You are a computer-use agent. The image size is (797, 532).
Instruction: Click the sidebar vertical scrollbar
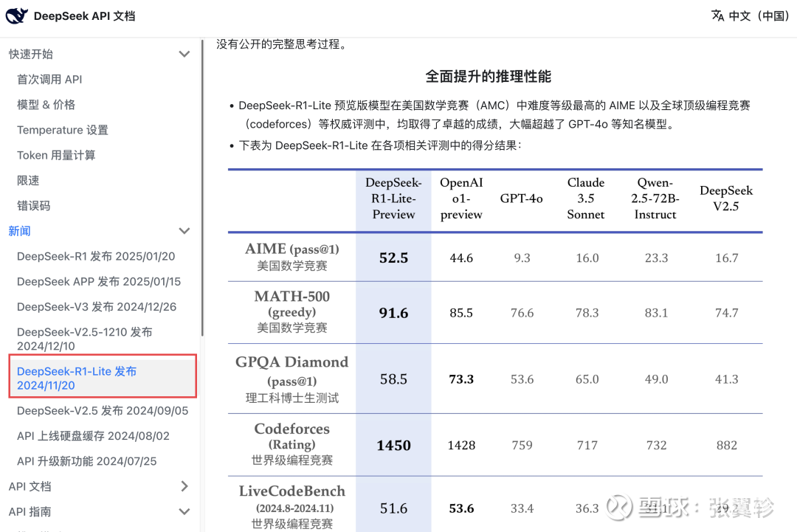click(202, 188)
